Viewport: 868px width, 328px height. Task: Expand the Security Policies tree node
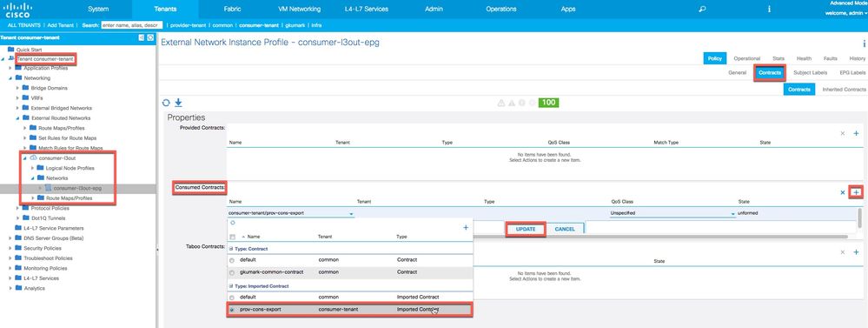(10, 248)
